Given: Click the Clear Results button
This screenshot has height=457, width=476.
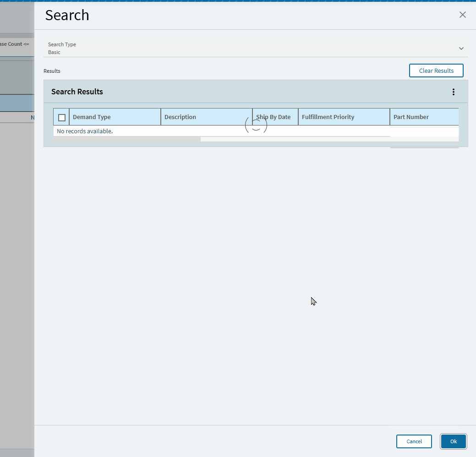Looking at the screenshot, I should (436, 71).
